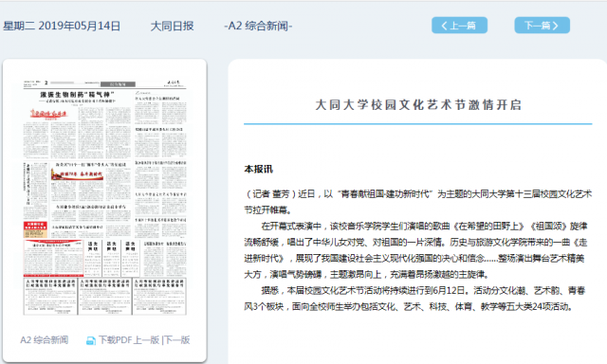607x364 pixels.
Task: Click the paragraph starting 据悉，本届校园文化艺术节
Action: point(414,299)
